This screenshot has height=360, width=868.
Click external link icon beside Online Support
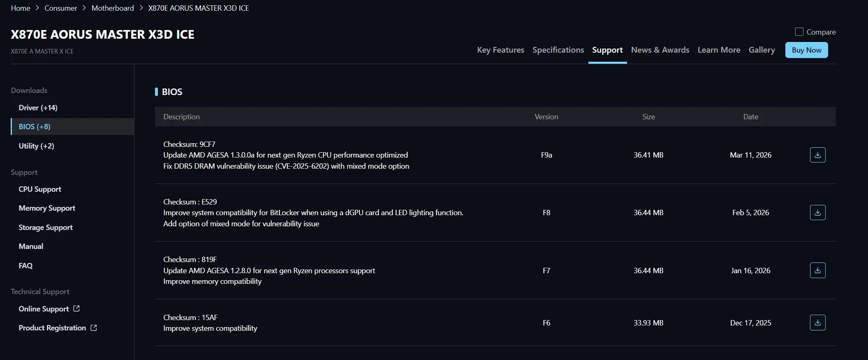coord(76,309)
